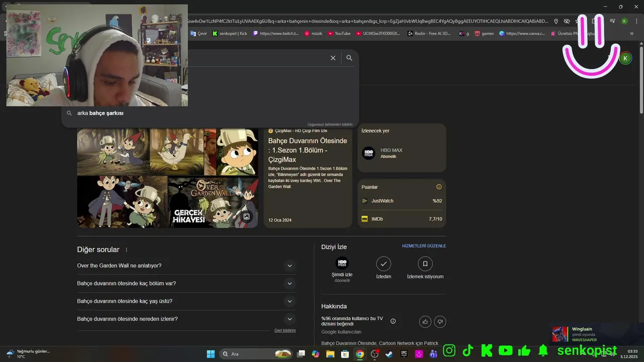Open the games bookmark
Viewport: 644px width, 362px height.
[x=484, y=34]
